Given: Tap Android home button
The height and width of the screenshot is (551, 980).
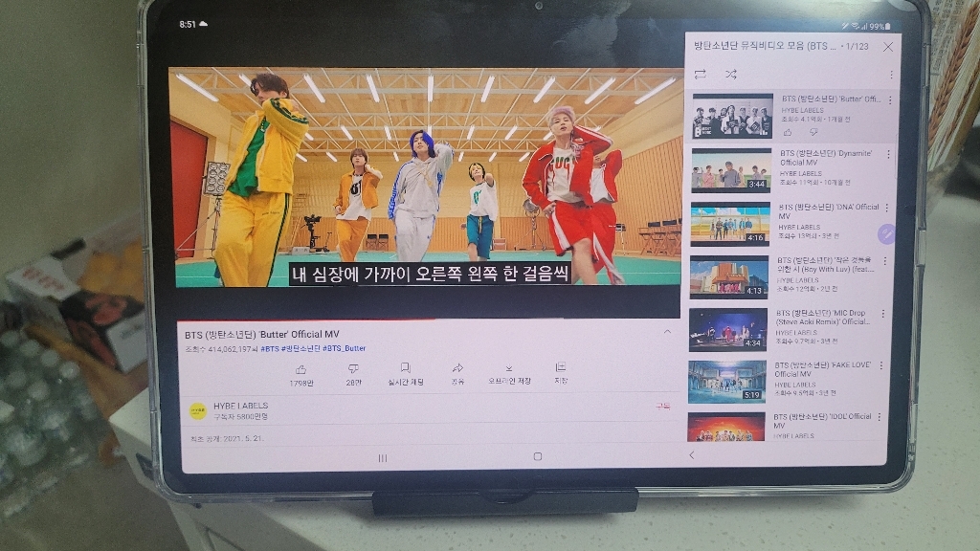Looking at the screenshot, I should click(x=538, y=456).
